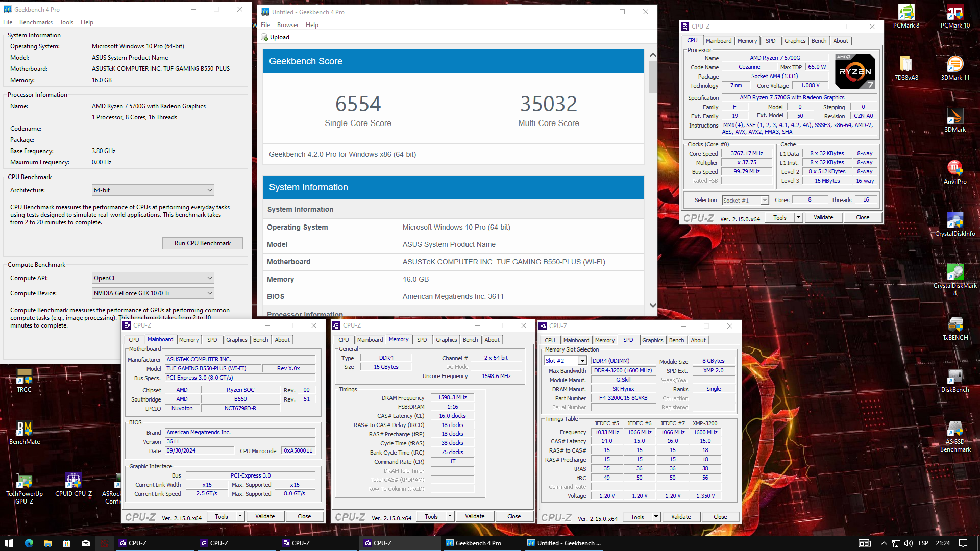Launch TechPowerUp GPU-Z from the desktop
The width and height of the screenshot is (980, 551).
pyautogui.click(x=24, y=488)
